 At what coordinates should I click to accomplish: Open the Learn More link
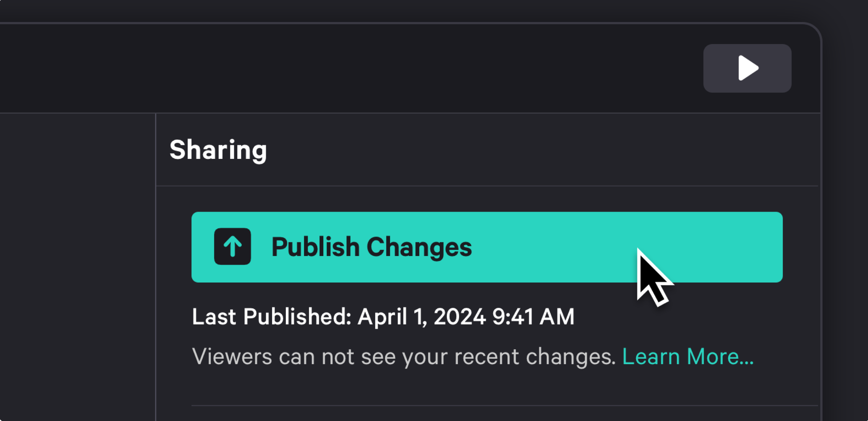[x=688, y=357]
